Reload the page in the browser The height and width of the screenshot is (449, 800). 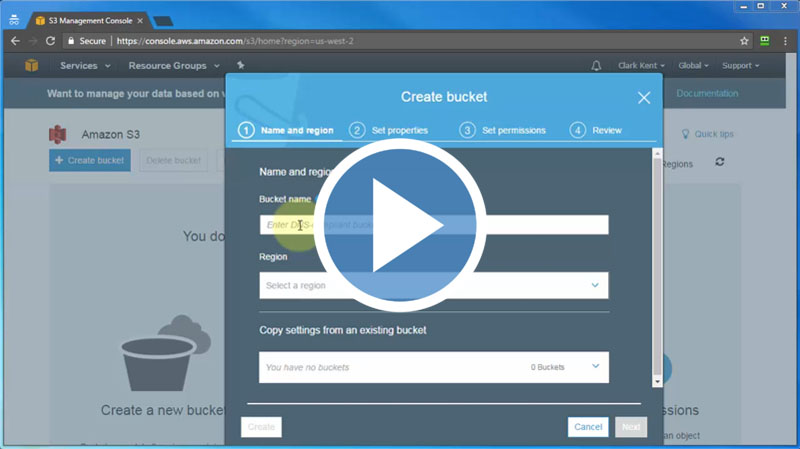click(x=50, y=41)
